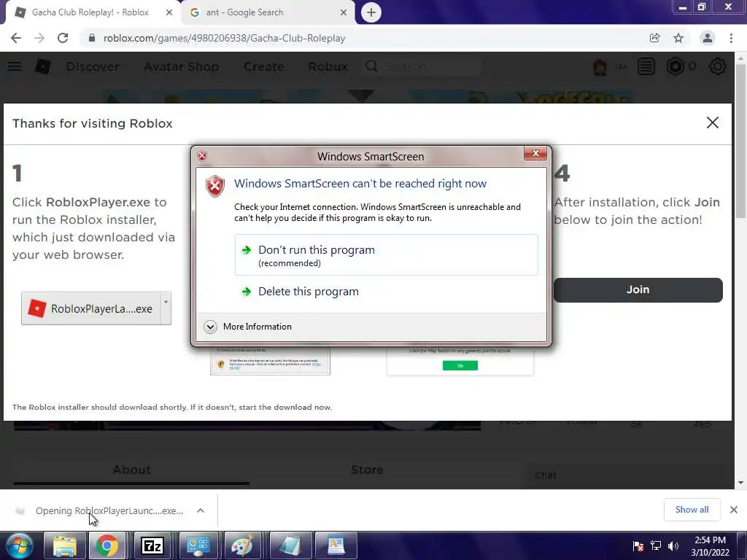Image resolution: width=747 pixels, height=560 pixels.
Task: Click the taskbar clock 2:54 PM
Action: (710, 546)
